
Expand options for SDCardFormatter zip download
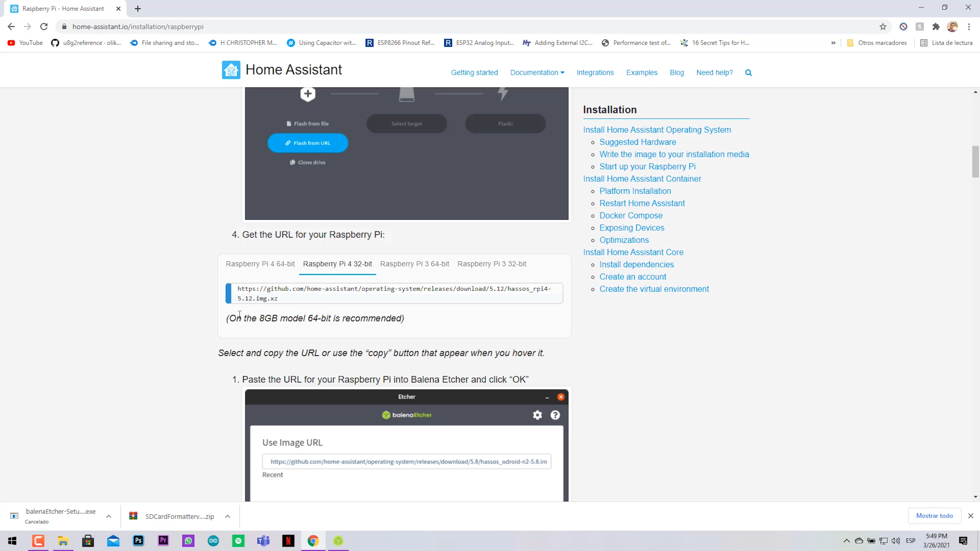(228, 516)
